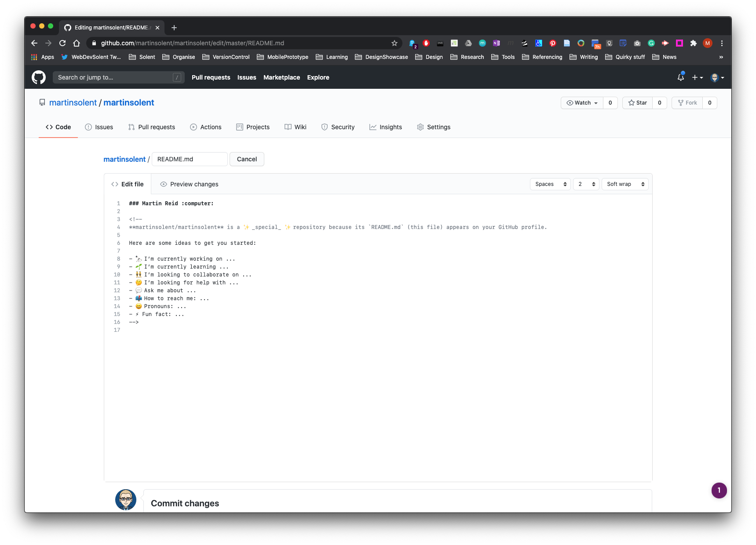Click the GitHub Octocat logo
This screenshot has height=545, width=756.
tap(39, 77)
